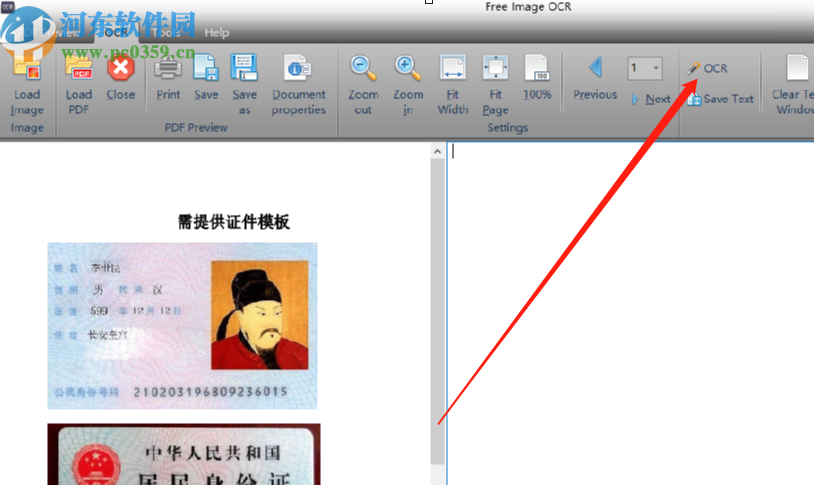This screenshot has height=485, width=814.
Task: Apply Fit Width view
Action: (x=453, y=85)
